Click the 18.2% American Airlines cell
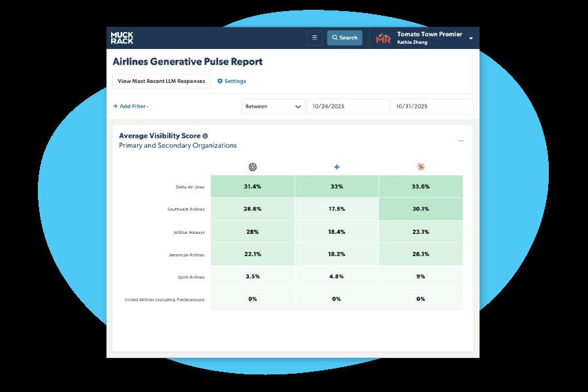Image resolution: width=588 pixels, height=392 pixels. tap(336, 254)
